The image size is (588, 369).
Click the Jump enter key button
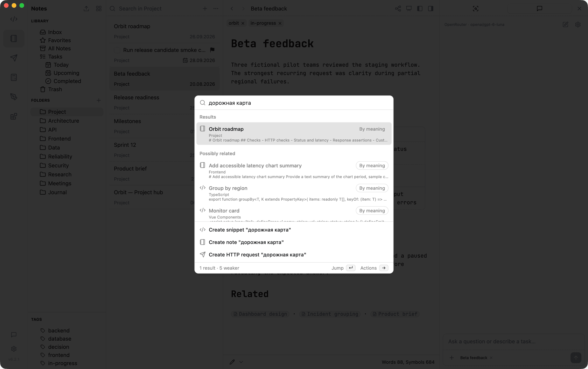(351, 268)
